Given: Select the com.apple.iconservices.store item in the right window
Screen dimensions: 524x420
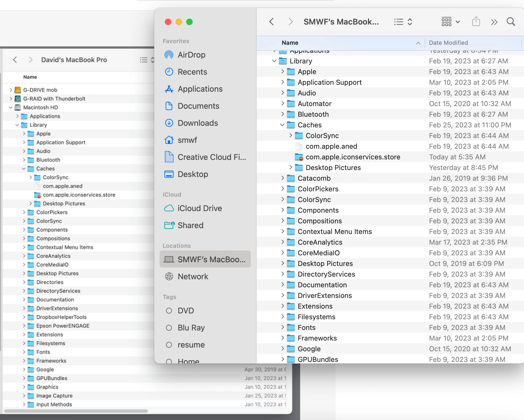Looking at the screenshot, I should [353, 157].
